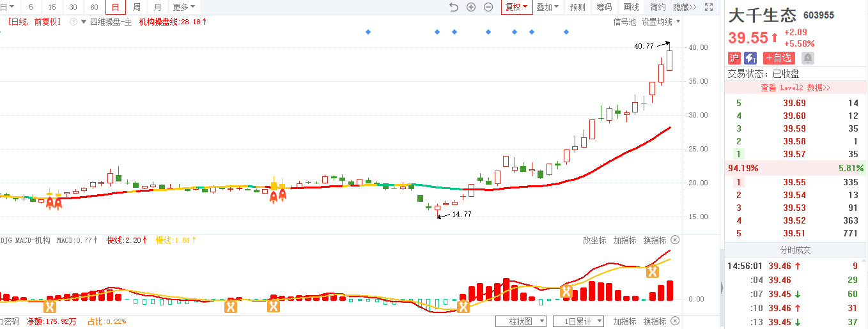The height and width of the screenshot is (329, 868).
Task: Click the golden-cross marker near MACD right peak
Action: [x=653, y=272]
